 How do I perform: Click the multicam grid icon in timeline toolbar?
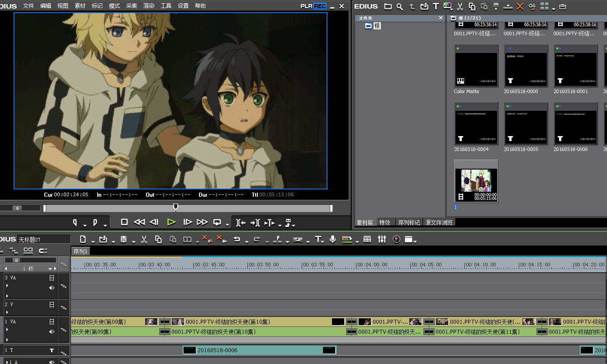click(367, 239)
